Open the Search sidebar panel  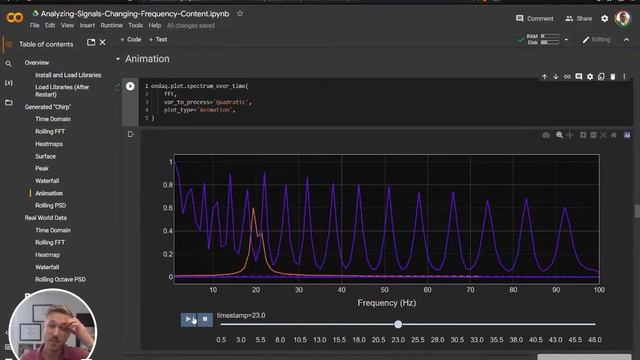8,64
